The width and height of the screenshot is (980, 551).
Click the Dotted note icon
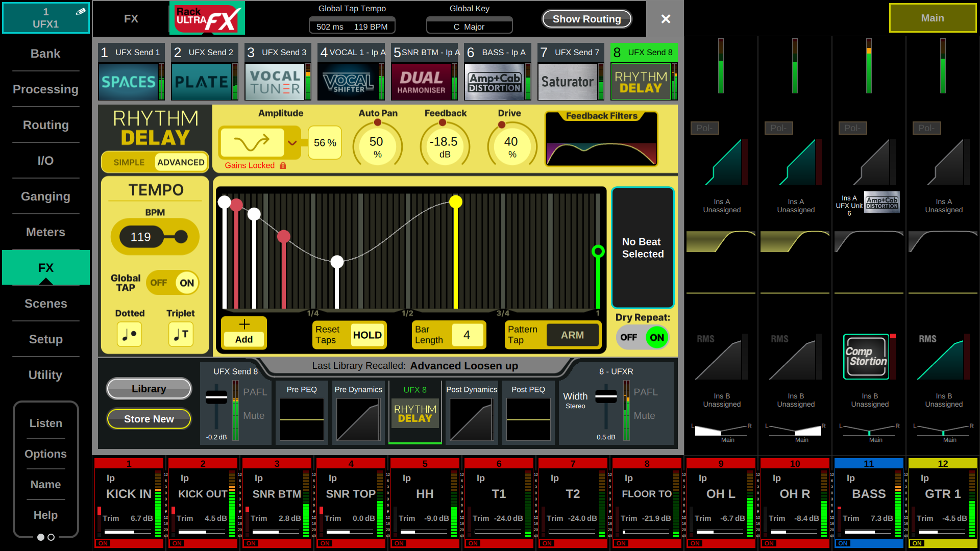click(x=129, y=335)
